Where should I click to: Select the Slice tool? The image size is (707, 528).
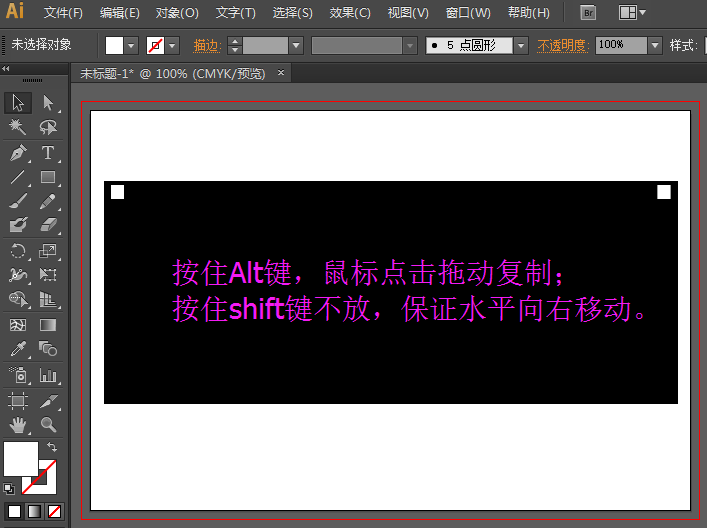[x=48, y=401]
